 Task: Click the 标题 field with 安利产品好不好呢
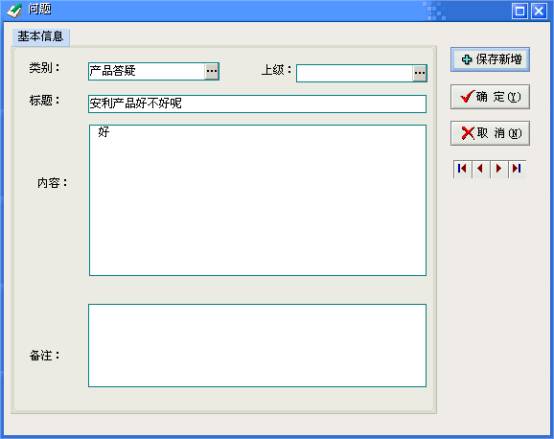tap(257, 104)
